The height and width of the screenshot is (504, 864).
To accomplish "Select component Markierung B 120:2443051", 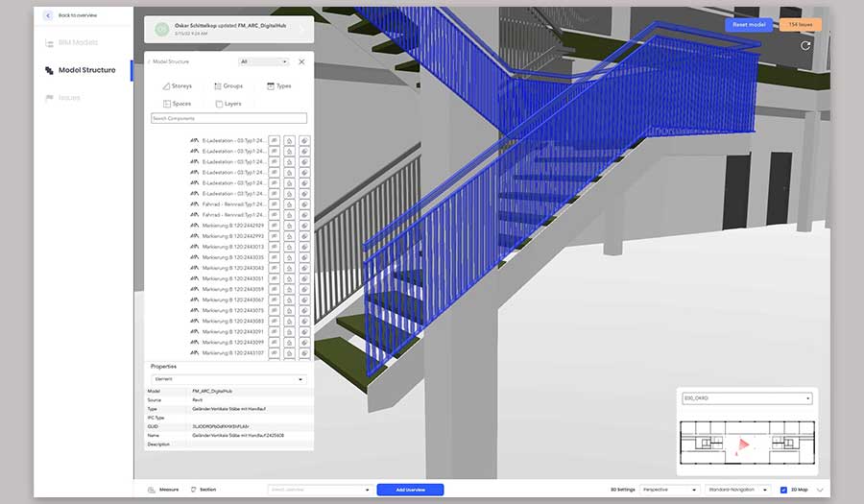I will (232, 278).
